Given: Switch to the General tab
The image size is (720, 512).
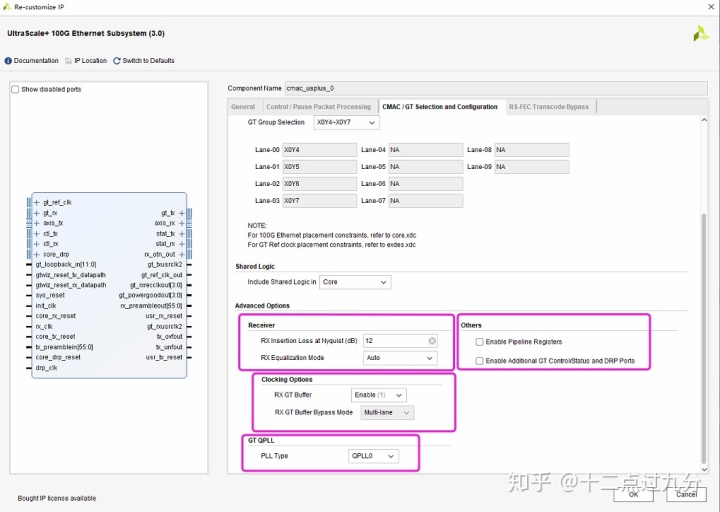Looking at the screenshot, I should [243, 107].
